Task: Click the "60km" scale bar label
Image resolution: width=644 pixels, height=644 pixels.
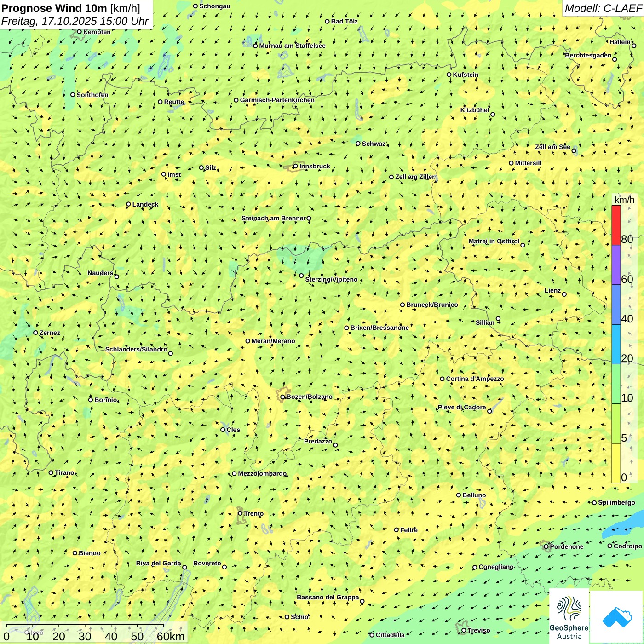Action: pyautogui.click(x=171, y=637)
